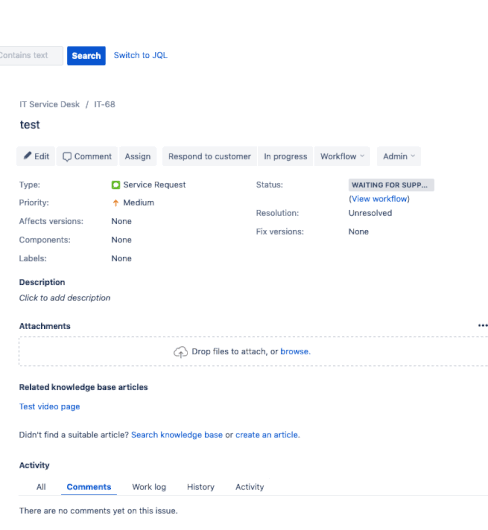
Task: Click the cloud upload icon
Action: click(180, 352)
